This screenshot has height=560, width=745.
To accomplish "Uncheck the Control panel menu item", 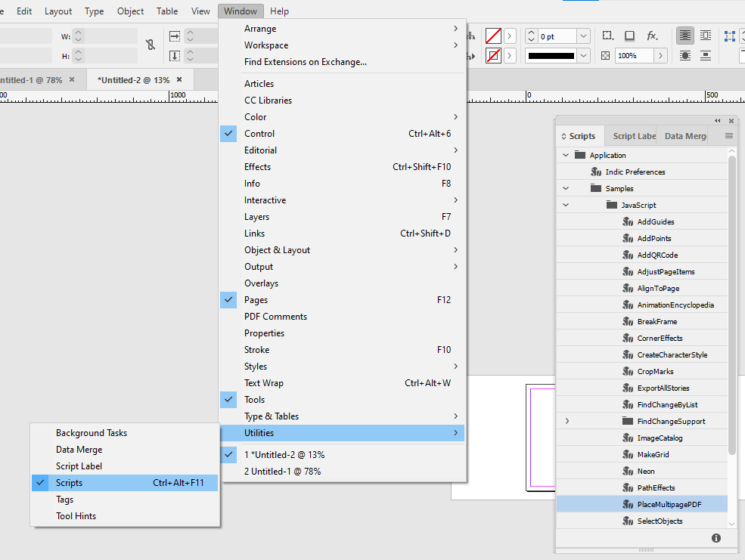I will pyautogui.click(x=259, y=134).
